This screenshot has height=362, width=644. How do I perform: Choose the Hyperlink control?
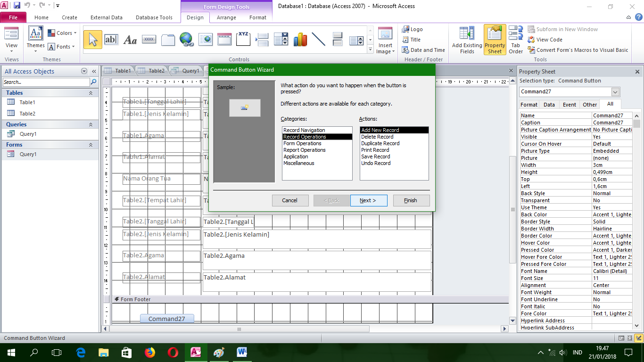click(187, 40)
